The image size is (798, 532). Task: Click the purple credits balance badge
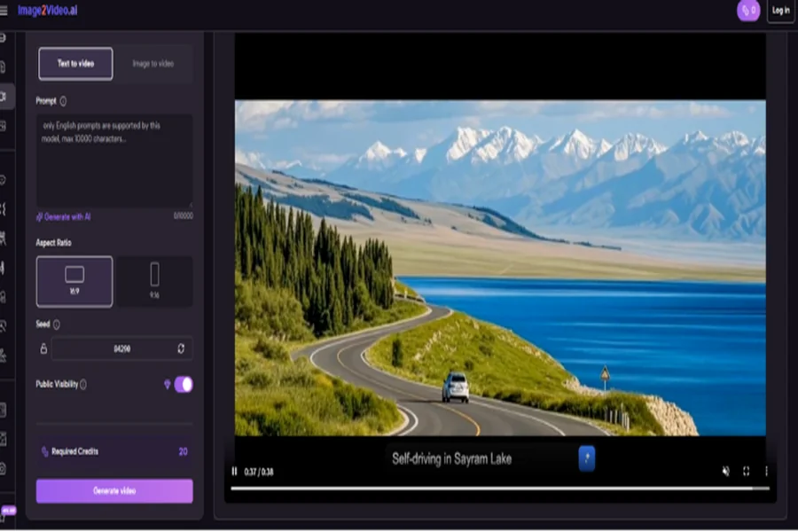point(748,11)
